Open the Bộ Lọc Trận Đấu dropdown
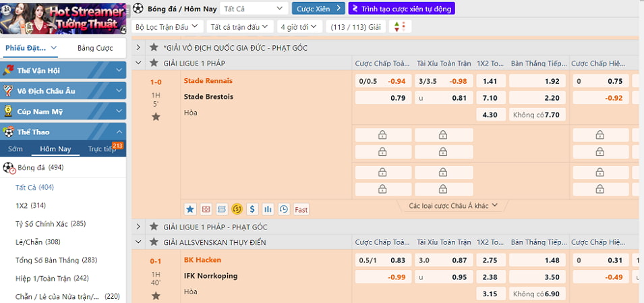The height and width of the screenshot is (303, 644). [167, 26]
